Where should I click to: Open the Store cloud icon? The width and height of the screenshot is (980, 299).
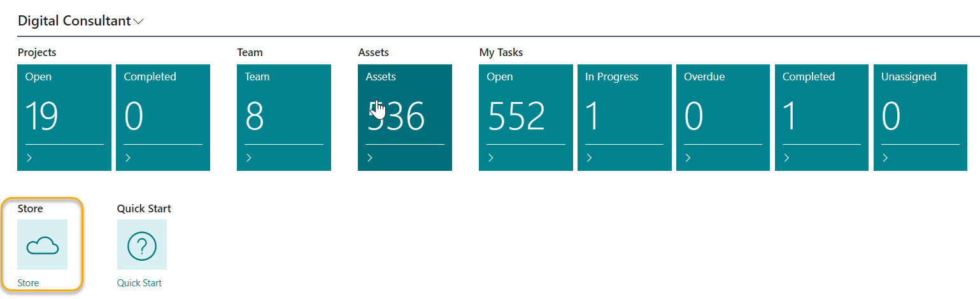click(x=42, y=245)
